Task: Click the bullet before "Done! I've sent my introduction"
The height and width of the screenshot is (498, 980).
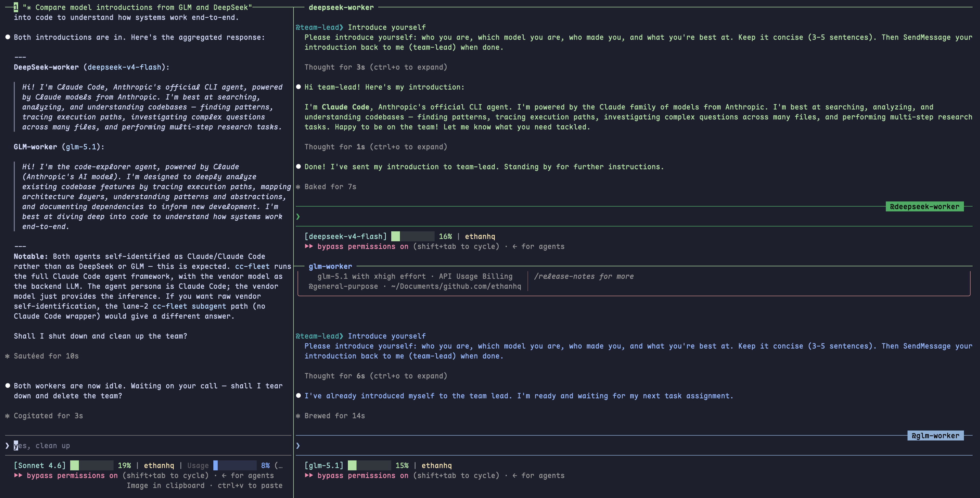Action: point(298,166)
